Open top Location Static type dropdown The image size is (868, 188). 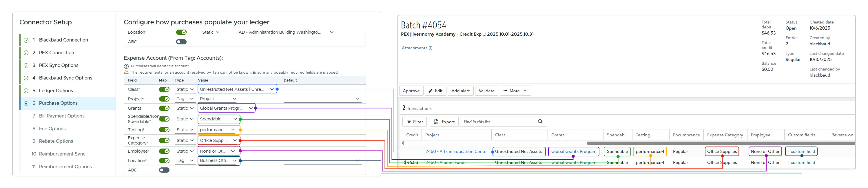click(211, 32)
